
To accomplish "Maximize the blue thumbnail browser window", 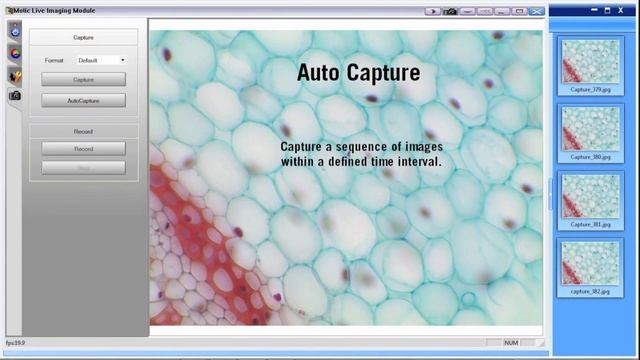I will 607,10.
